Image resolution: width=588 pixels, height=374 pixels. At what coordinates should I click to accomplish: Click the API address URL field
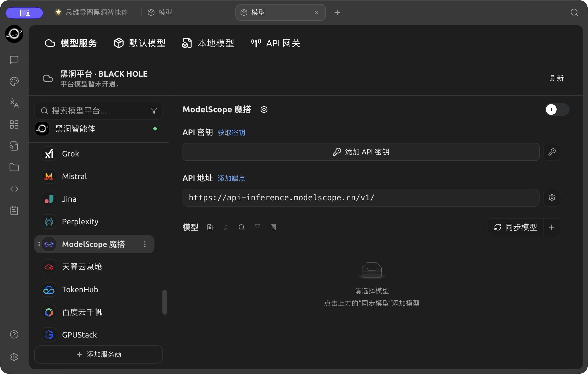[361, 198]
